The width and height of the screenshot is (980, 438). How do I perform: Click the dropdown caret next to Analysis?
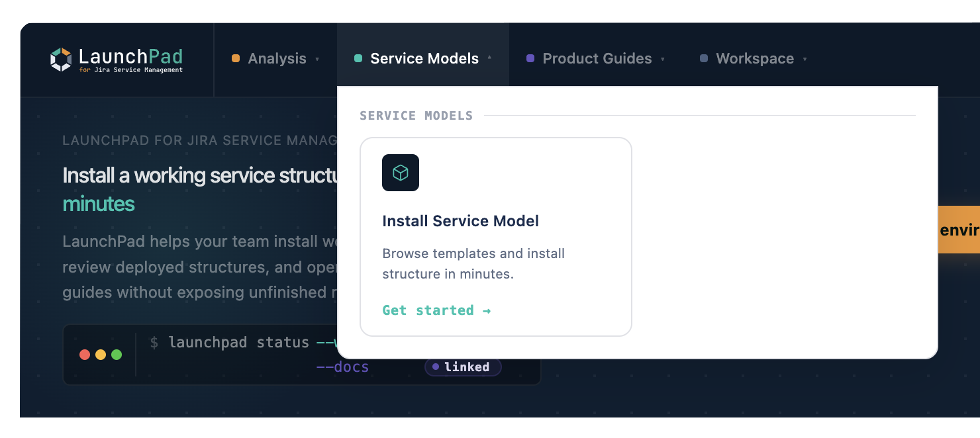tap(317, 59)
